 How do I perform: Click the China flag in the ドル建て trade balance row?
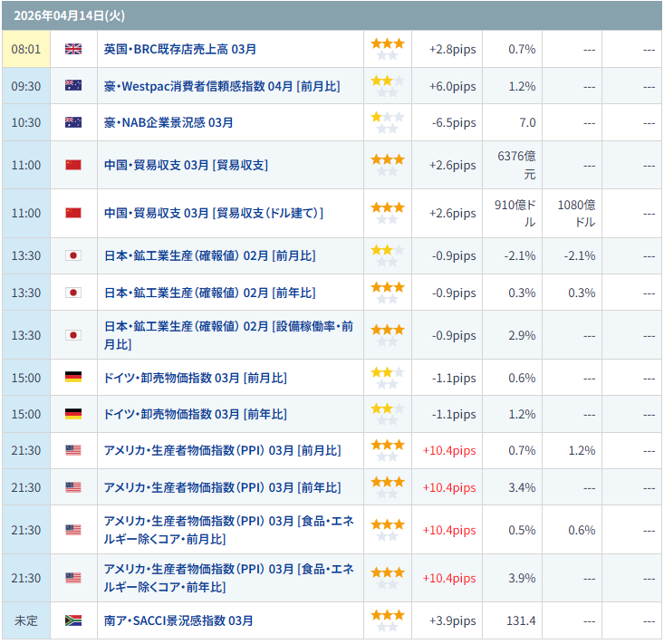(x=73, y=213)
